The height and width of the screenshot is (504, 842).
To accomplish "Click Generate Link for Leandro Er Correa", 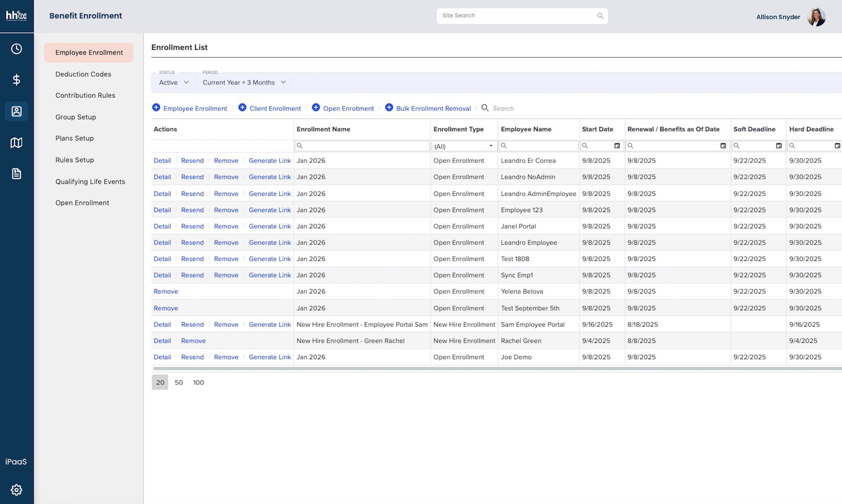I will tap(269, 160).
